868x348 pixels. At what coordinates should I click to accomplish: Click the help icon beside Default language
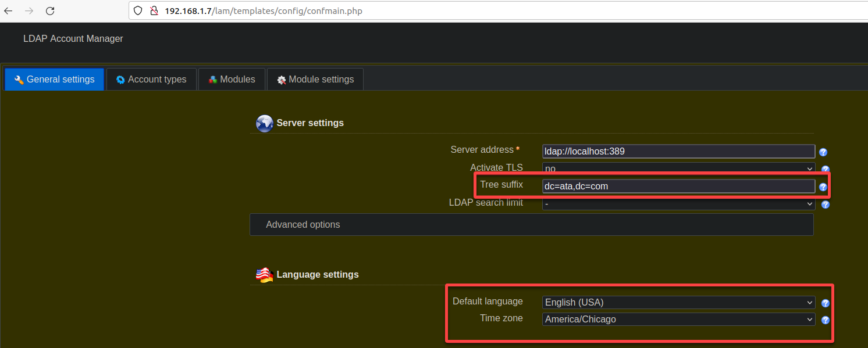coord(825,303)
